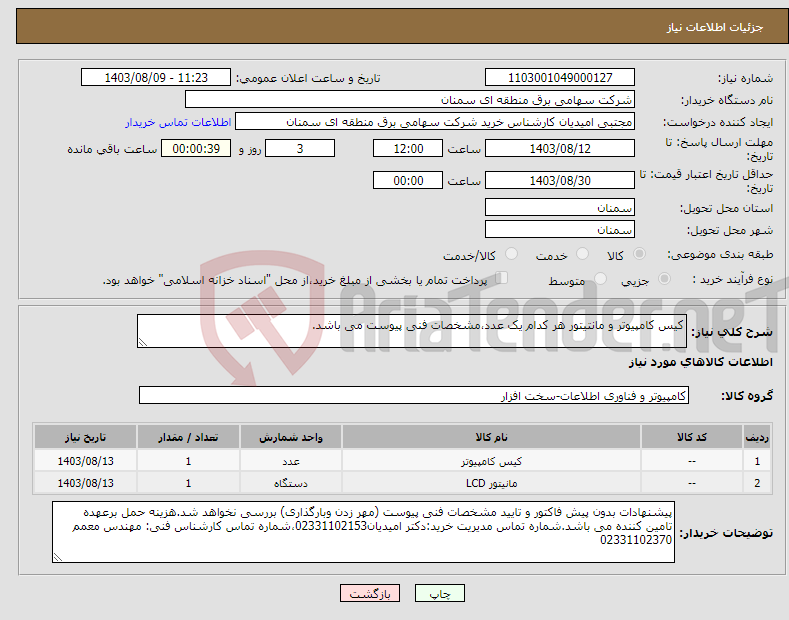Click the buyer organization name field

pos(410,100)
